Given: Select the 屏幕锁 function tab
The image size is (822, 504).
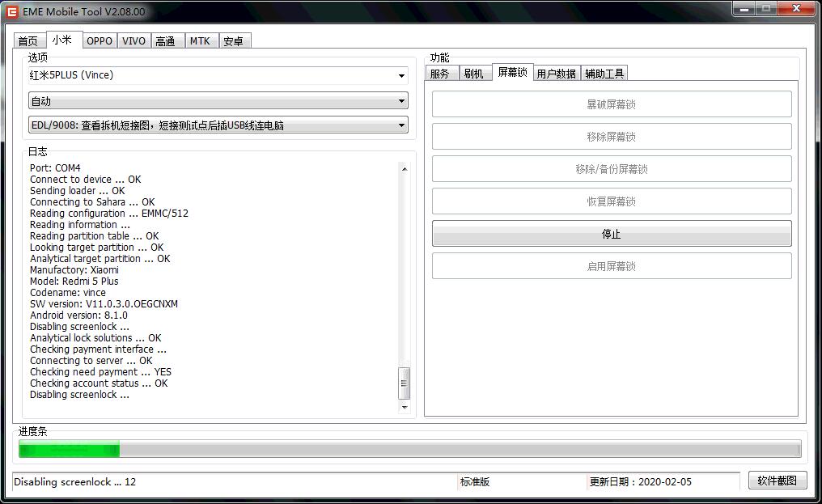Looking at the screenshot, I should tap(512, 72).
